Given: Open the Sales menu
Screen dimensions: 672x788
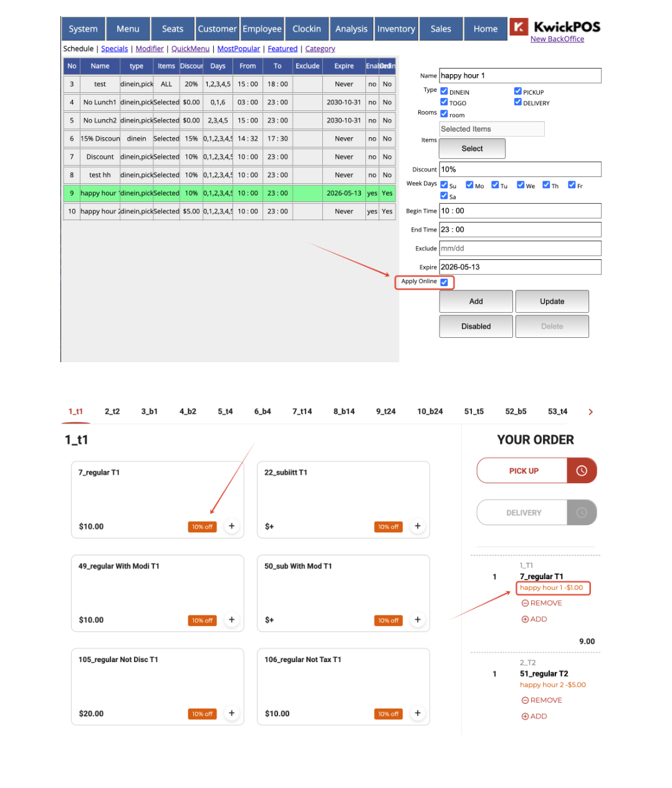Looking at the screenshot, I should pyautogui.click(x=441, y=29).
